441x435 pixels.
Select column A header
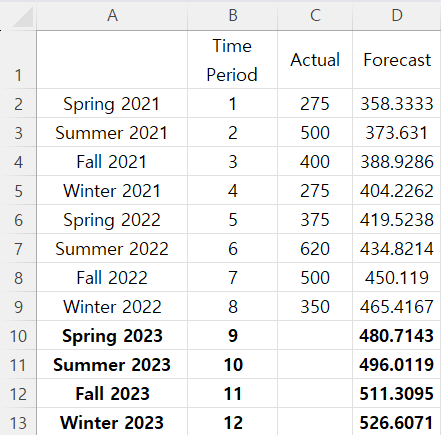point(112,16)
